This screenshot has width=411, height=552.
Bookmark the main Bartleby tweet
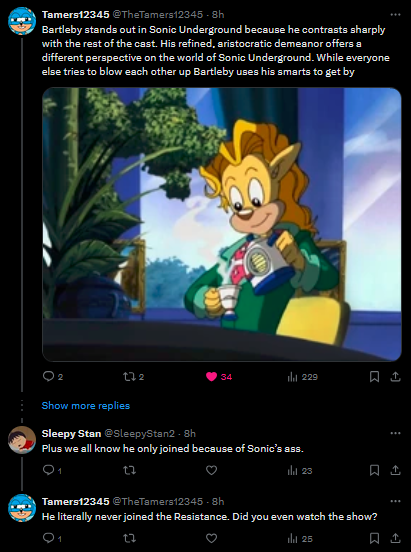pyautogui.click(x=374, y=377)
